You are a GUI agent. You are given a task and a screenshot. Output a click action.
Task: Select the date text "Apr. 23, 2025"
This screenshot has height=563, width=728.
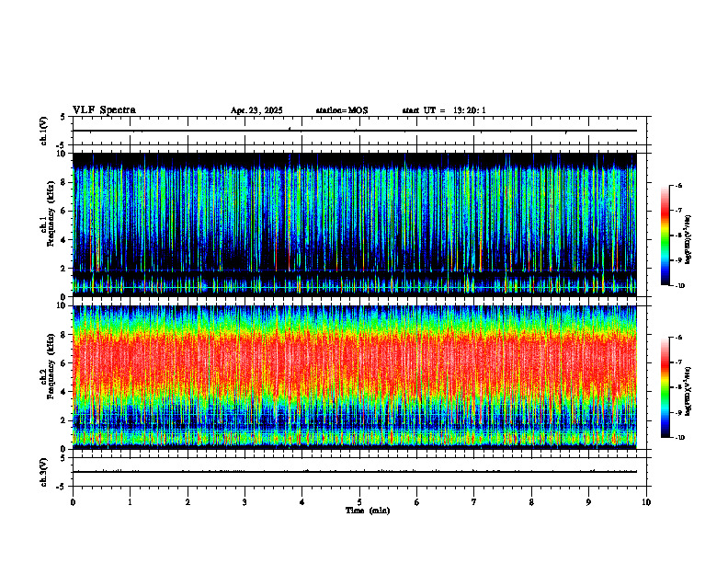pos(256,110)
